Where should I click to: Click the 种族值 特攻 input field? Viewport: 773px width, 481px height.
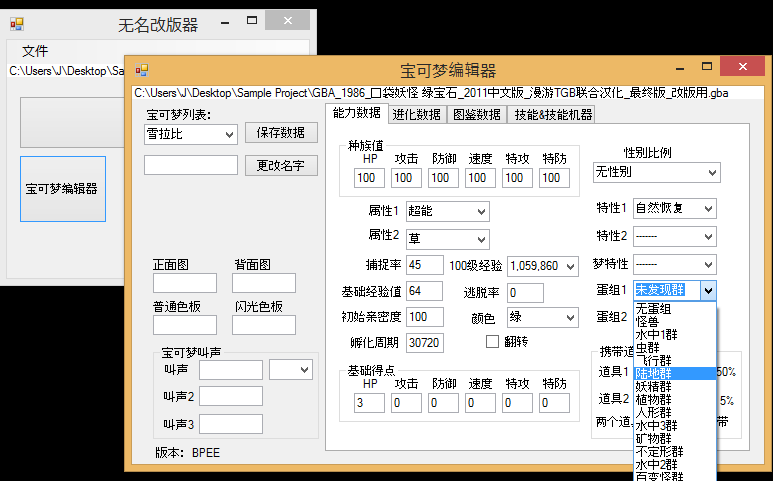[x=517, y=178]
